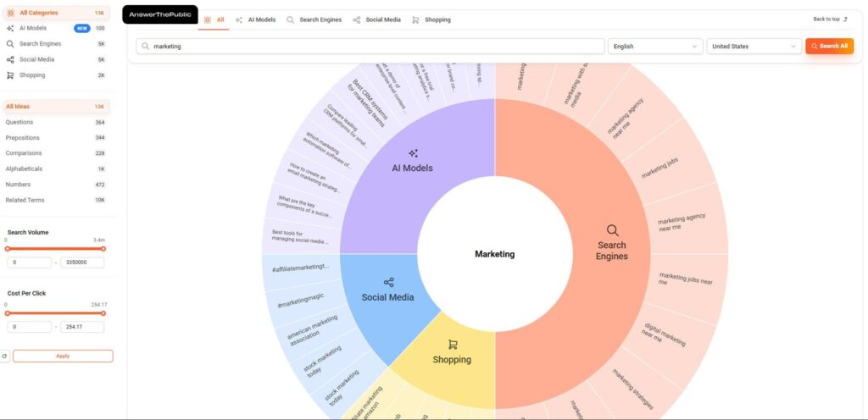The image size is (868, 420).
Task: Filter ideas by Numbers
Action: pyautogui.click(x=56, y=185)
